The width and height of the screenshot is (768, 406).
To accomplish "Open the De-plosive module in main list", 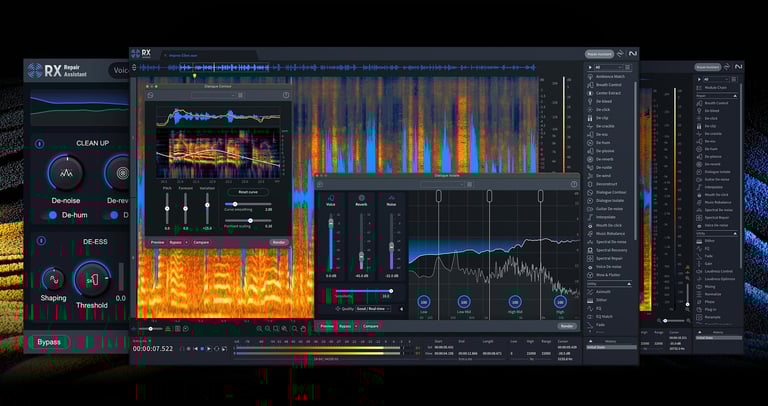I will (x=604, y=151).
